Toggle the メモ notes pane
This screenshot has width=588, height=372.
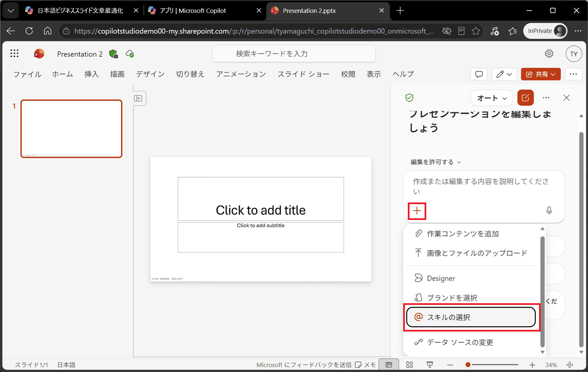point(365,365)
